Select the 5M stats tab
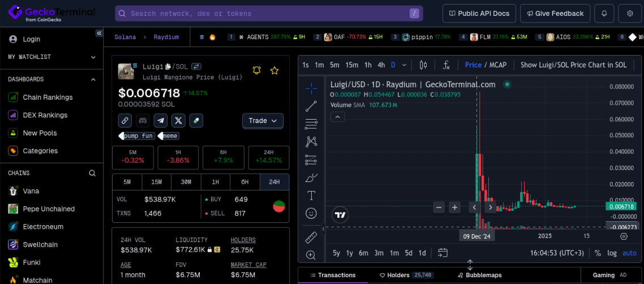The width and height of the screenshot is (644, 284). [x=127, y=182]
